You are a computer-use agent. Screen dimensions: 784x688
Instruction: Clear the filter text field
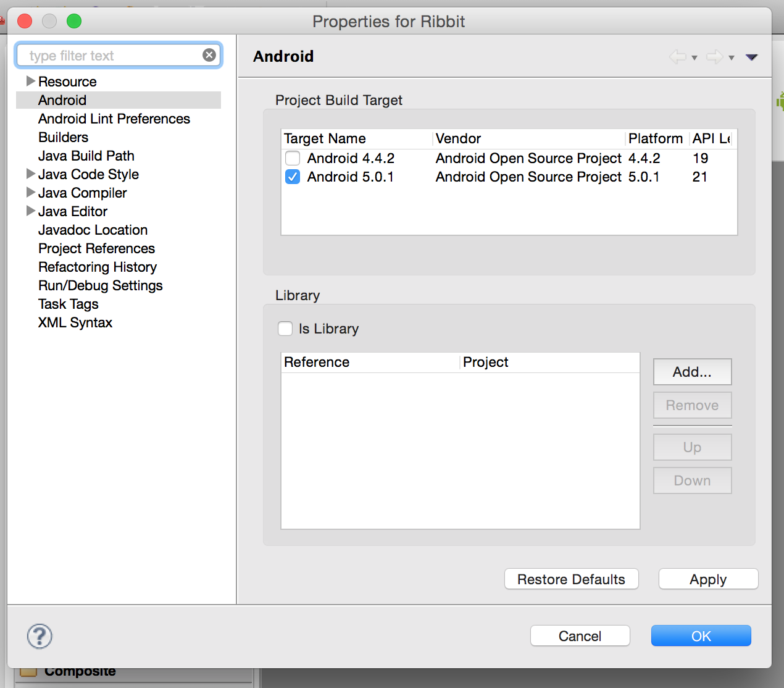point(209,55)
